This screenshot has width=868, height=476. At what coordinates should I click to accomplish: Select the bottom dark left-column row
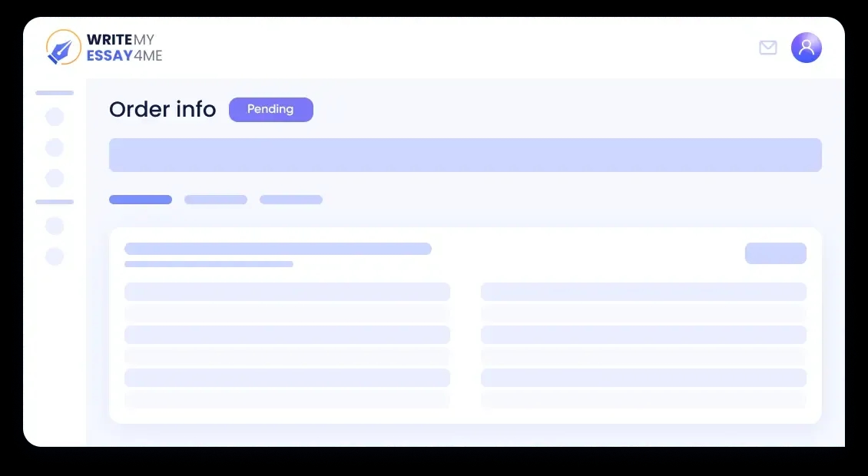pyautogui.click(x=287, y=378)
